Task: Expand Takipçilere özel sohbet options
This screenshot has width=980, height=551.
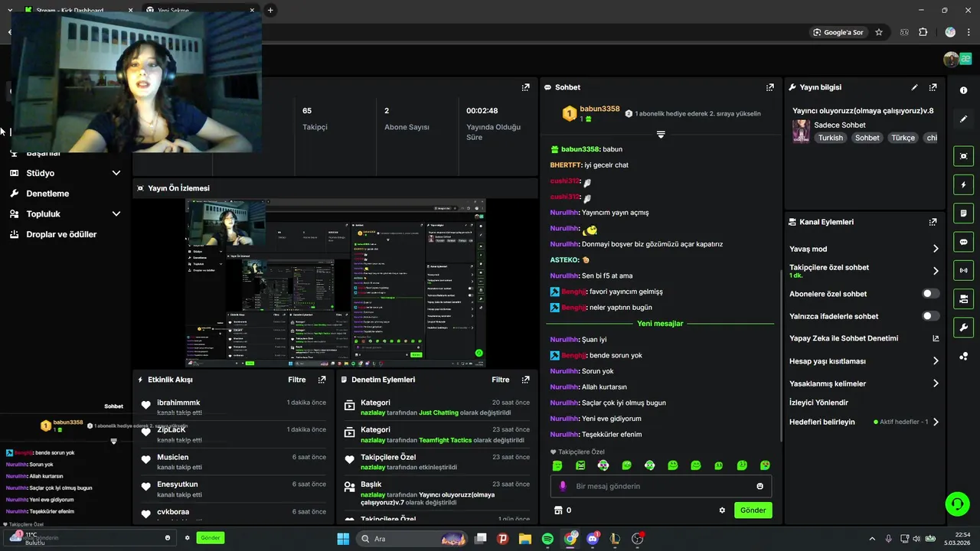Action: click(x=935, y=271)
